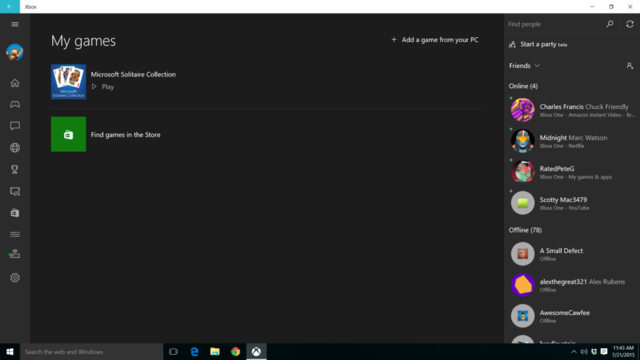Collapse the Online (4) section header

(x=523, y=86)
